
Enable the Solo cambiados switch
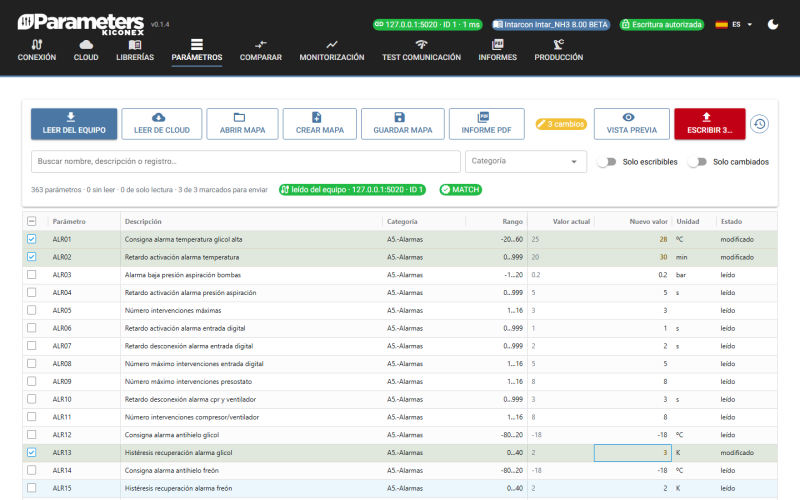click(697, 162)
